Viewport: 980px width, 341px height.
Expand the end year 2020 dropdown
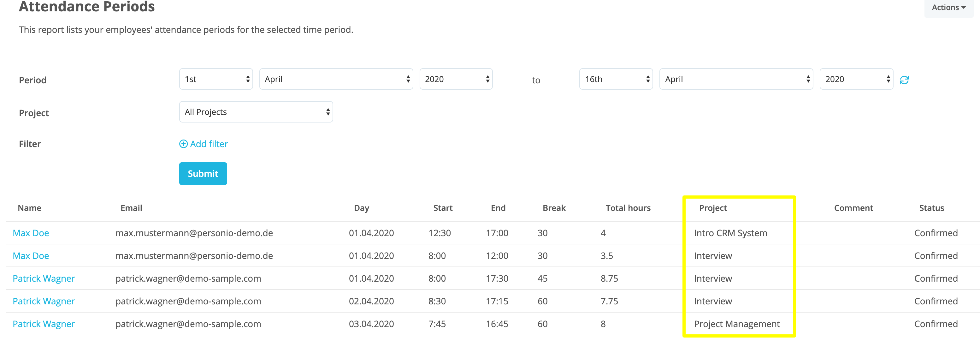click(x=856, y=79)
